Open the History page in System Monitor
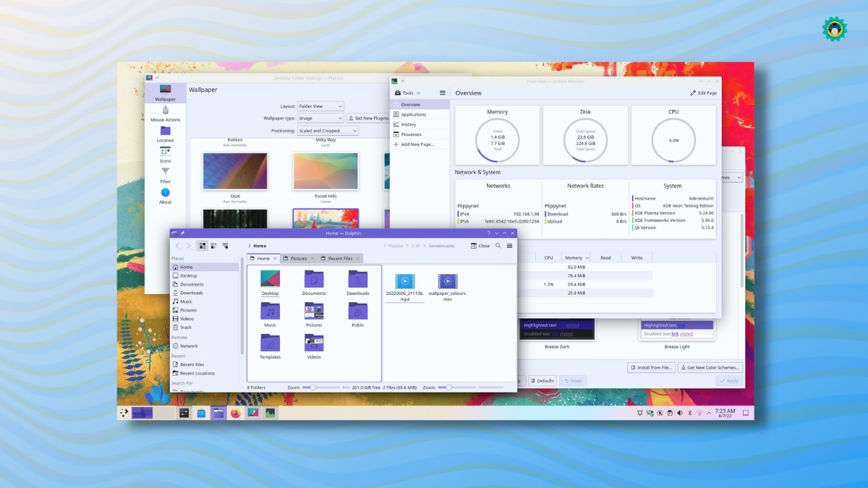Screen dimensions: 868x488 tap(409, 124)
